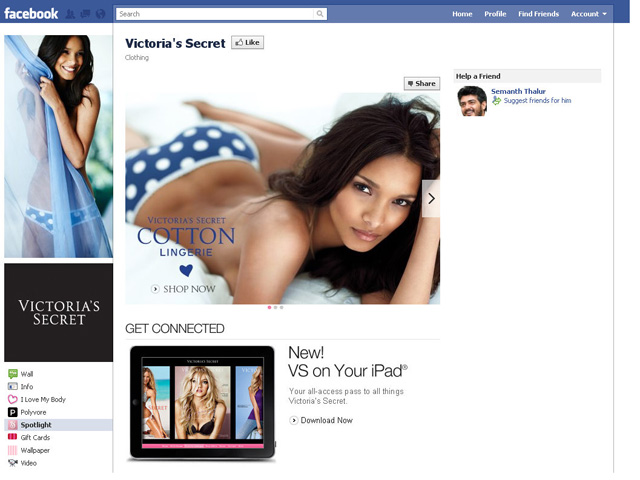Image resolution: width=640 pixels, height=480 pixels.
Task: Click the Victoria's Secret page title
Action: coord(175,43)
